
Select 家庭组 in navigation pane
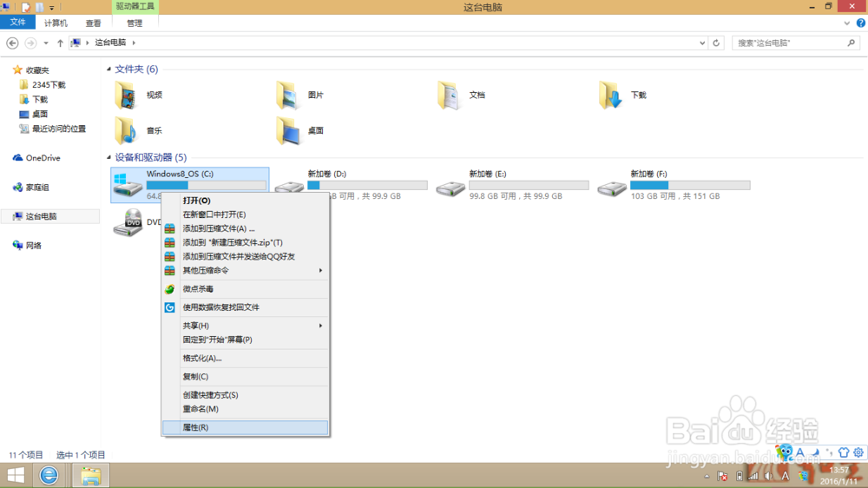click(x=37, y=188)
